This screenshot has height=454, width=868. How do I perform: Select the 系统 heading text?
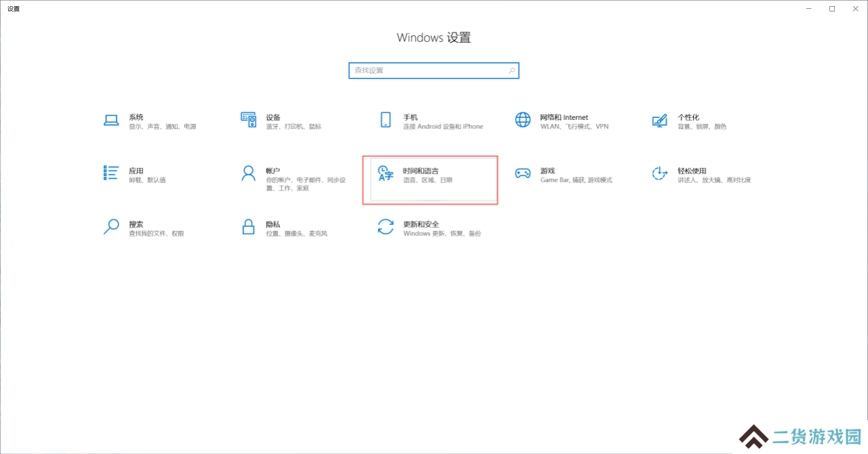pyautogui.click(x=136, y=117)
